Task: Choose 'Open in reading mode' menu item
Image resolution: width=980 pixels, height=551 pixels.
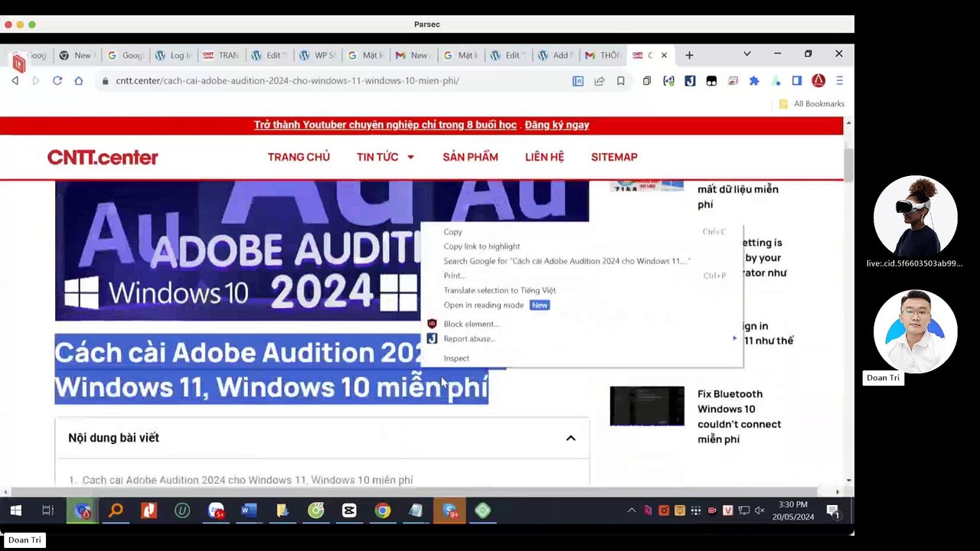Action: pos(582,305)
